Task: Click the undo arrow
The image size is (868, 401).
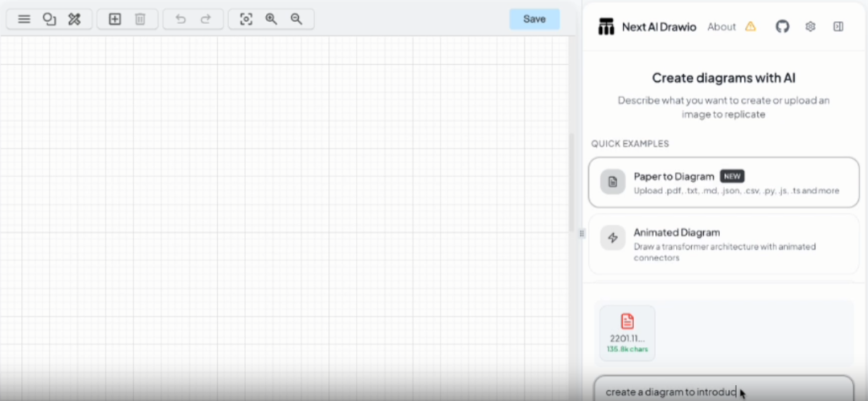Action: [181, 19]
